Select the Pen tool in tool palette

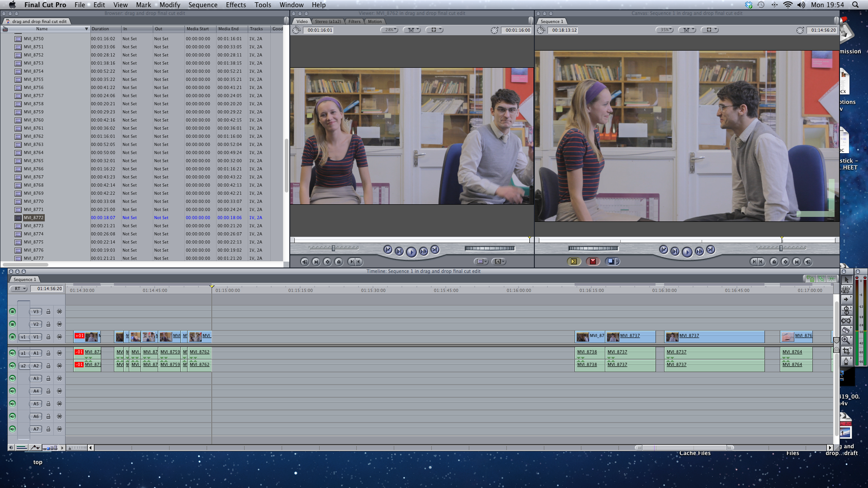pos(846,361)
